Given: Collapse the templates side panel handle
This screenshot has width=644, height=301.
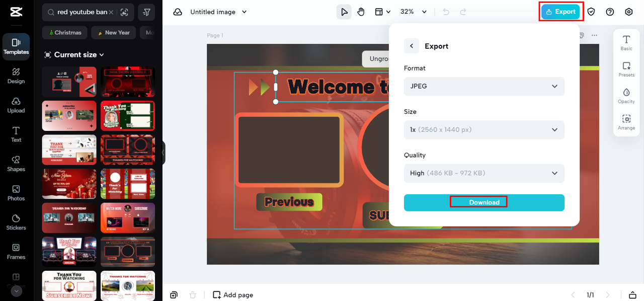Looking at the screenshot, I should tap(163, 153).
